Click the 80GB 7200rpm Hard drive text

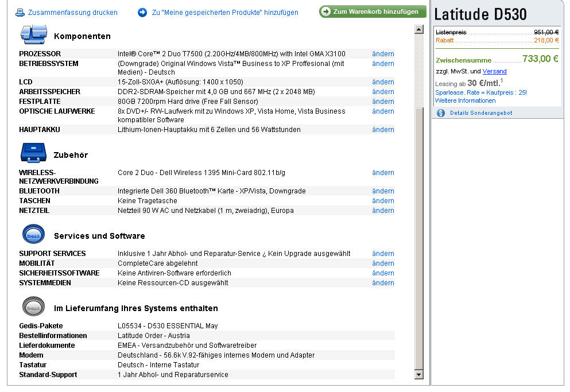click(188, 102)
